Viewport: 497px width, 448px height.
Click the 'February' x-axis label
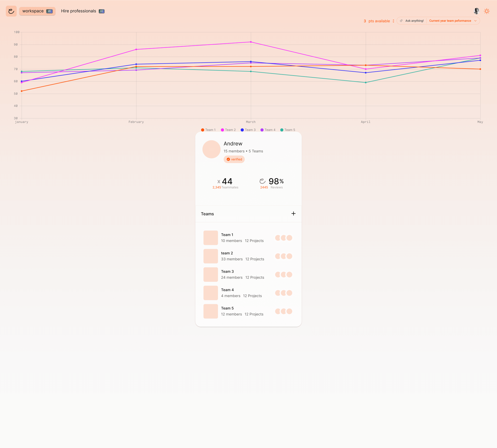136,122
